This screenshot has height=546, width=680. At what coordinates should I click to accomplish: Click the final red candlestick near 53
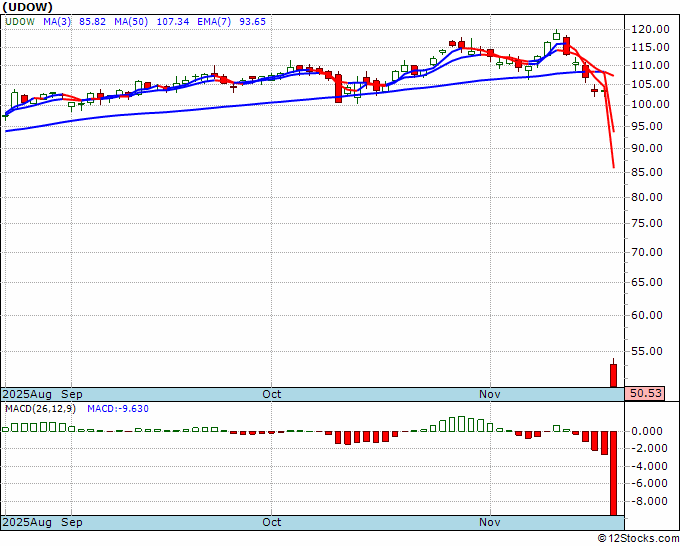tap(614, 375)
